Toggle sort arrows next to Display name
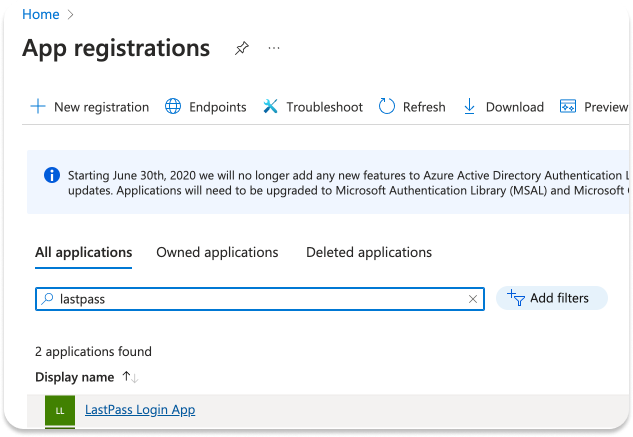633x437 pixels. pos(130,377)
